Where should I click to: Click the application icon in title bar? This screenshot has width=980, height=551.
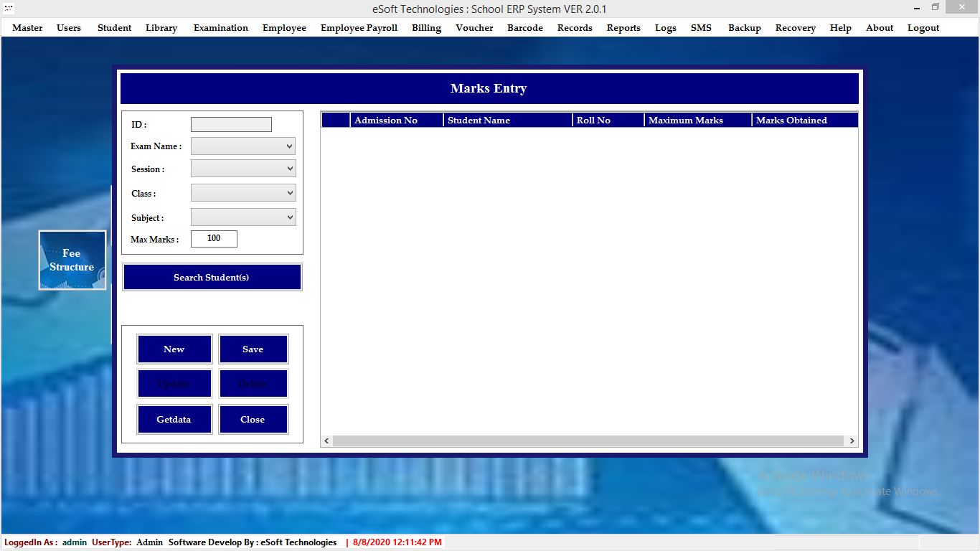(9, 9)
